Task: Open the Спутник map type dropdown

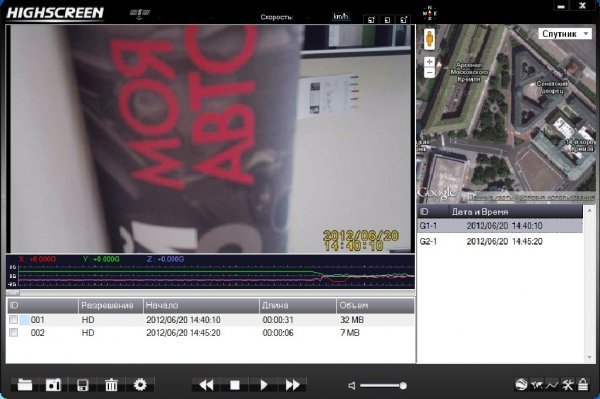Action: click(565, 34)
